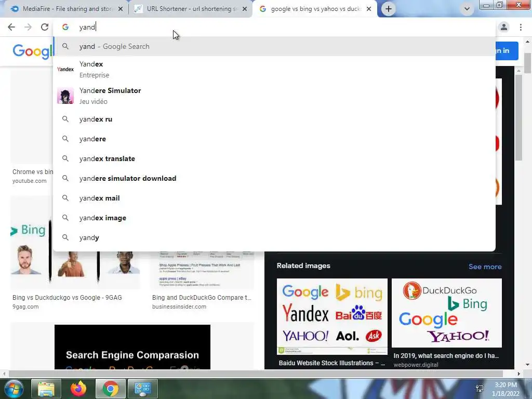Open the DuckDuckGo Bing Google Yahoo thumbnail
The width and height of the screenshot is (532, 399).
tap(446, 313)
